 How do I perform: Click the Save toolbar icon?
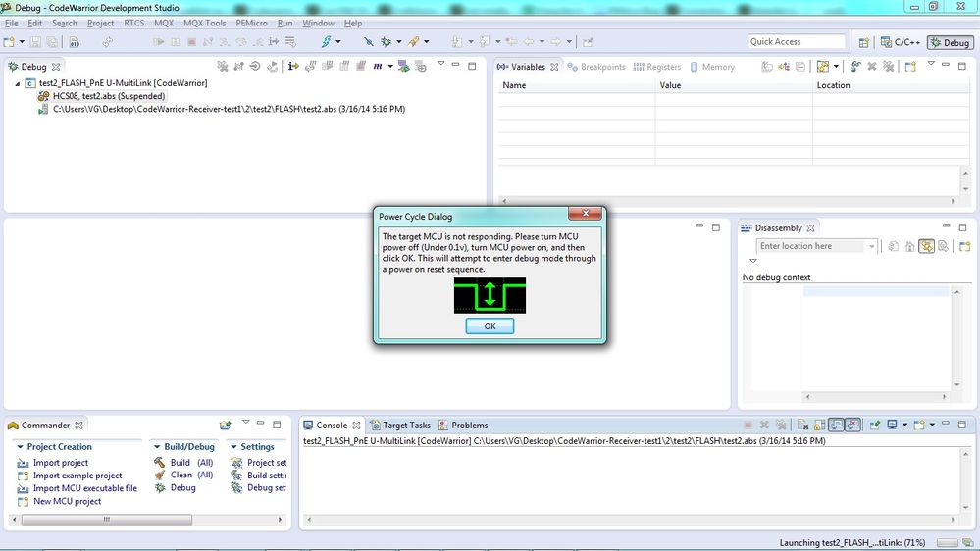(35, 42)
